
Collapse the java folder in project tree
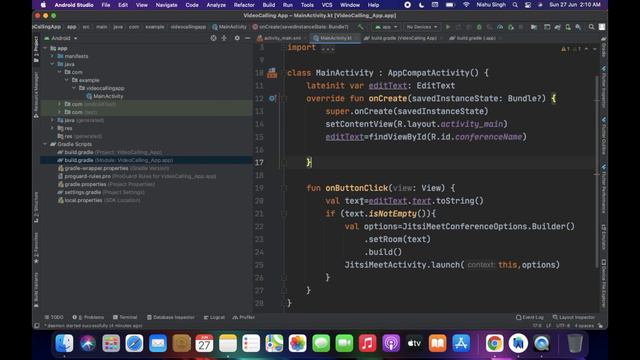click(x=52, y=64)
